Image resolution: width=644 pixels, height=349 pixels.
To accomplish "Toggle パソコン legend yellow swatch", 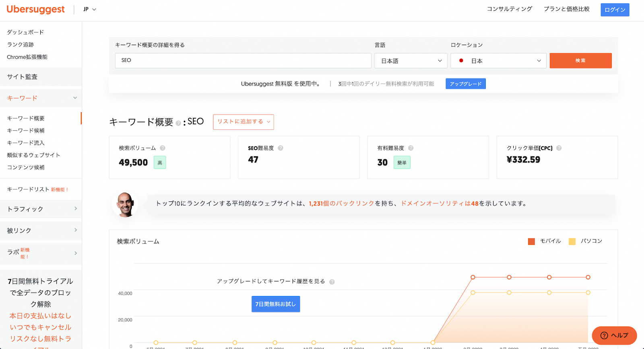I will pyautogui.click(x=572, y=241).
